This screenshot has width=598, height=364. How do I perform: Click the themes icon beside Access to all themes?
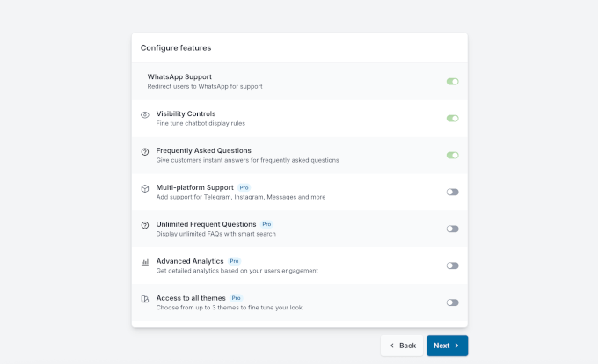coord(145,299)
